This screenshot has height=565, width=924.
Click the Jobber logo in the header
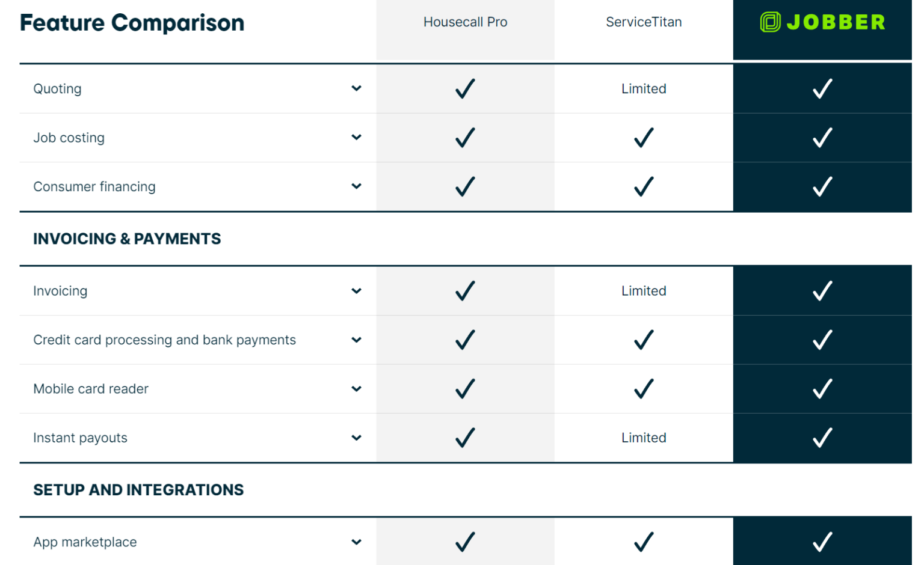(x=822, y=22)
